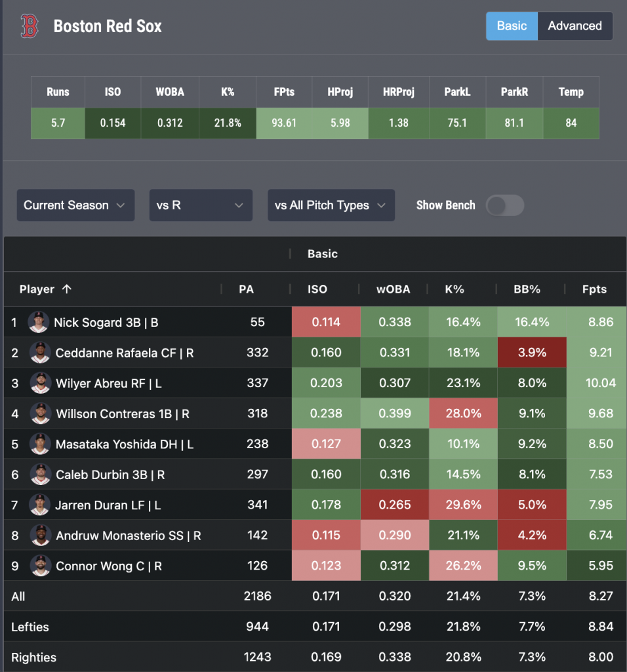Sort by the Fpts column header in player table

tap(594, 289)
